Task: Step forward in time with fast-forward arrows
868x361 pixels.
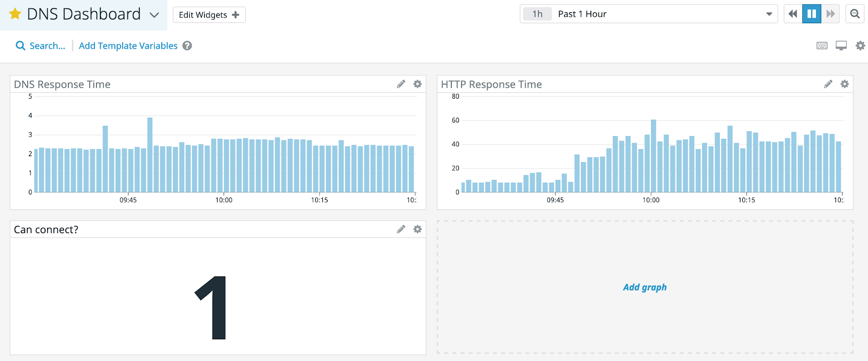Action: [x=831, y=14]
